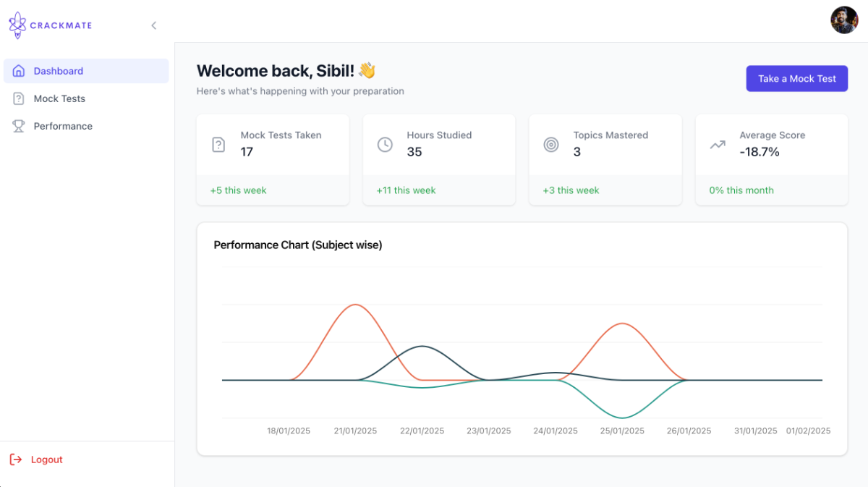868x487 pixels.
Task: Select the Dashboard sidebar item
Action: pos(86,71)
